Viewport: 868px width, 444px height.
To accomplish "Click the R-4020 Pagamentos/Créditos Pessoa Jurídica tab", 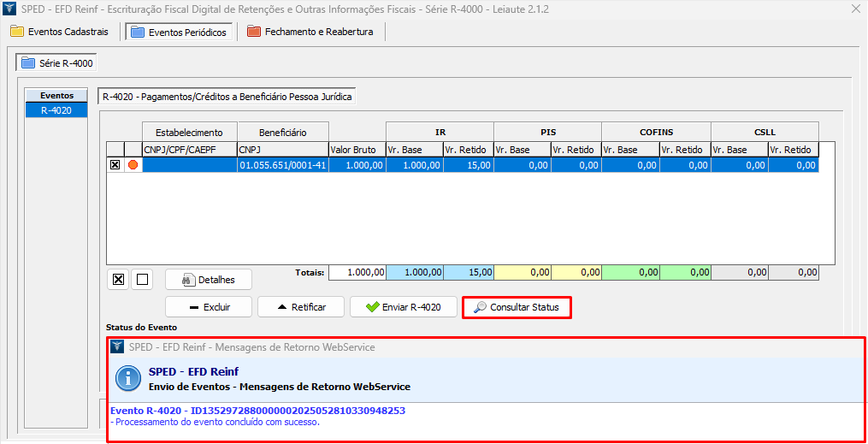I will (x=227, y=97).
